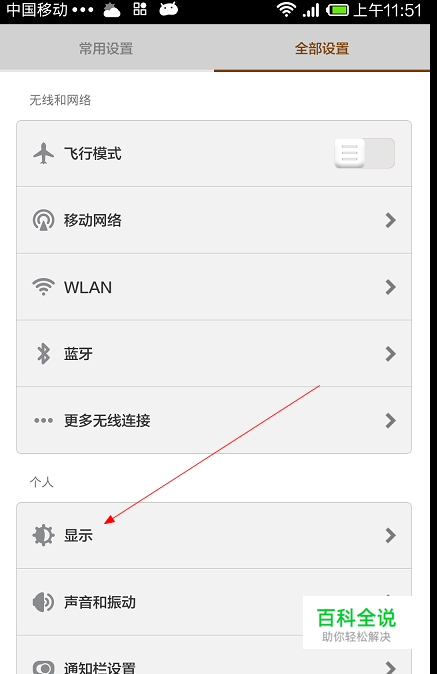
Task: Open 显示 settings via its chevron
Action: (x=390, y=536)
